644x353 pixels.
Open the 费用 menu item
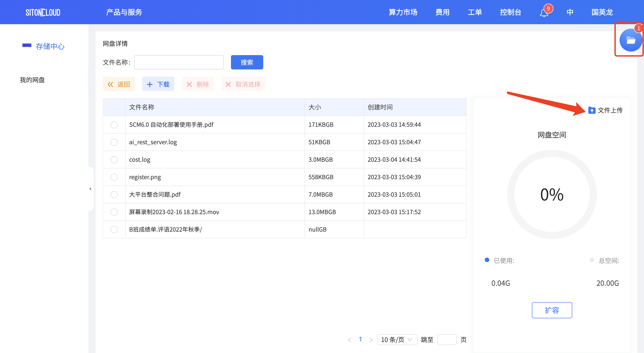(x=442, y=12)
